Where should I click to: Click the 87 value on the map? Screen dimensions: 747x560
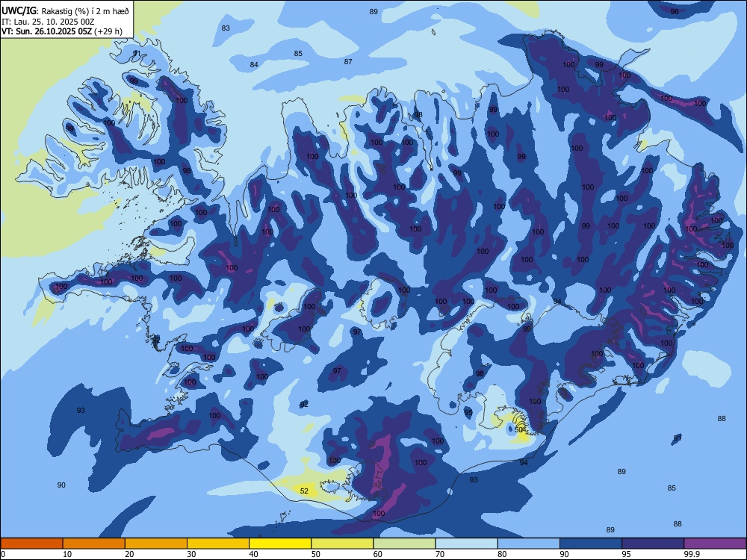348,61
